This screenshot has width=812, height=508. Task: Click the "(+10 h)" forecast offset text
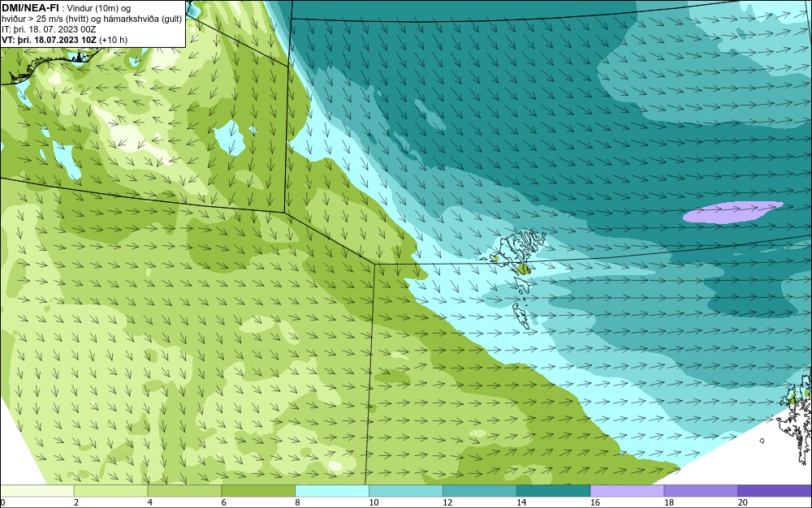[x=114, y=40]
